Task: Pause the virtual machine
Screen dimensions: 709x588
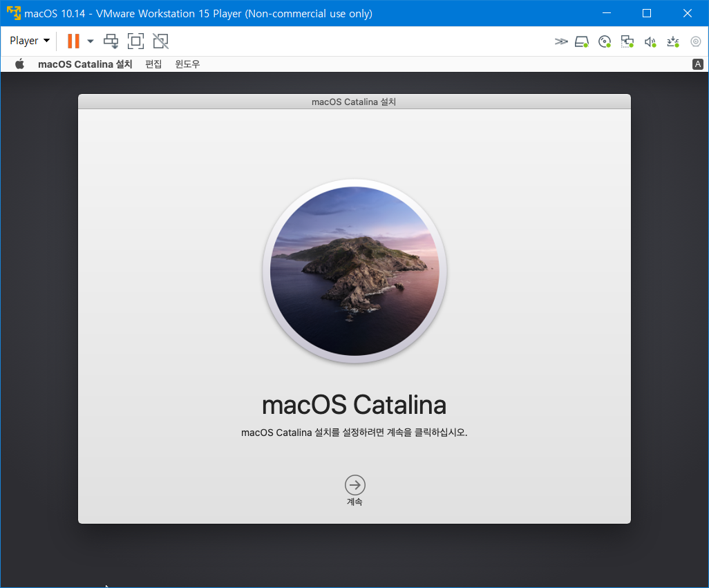Action: tap(73, 41)
